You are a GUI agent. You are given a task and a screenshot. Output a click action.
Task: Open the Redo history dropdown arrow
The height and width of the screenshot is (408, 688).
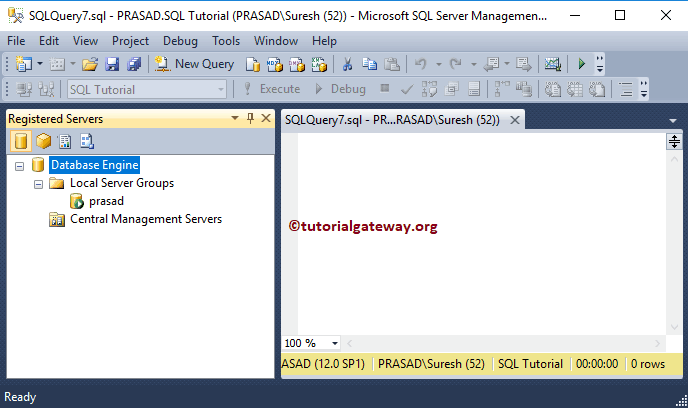(x=473, y=64)
